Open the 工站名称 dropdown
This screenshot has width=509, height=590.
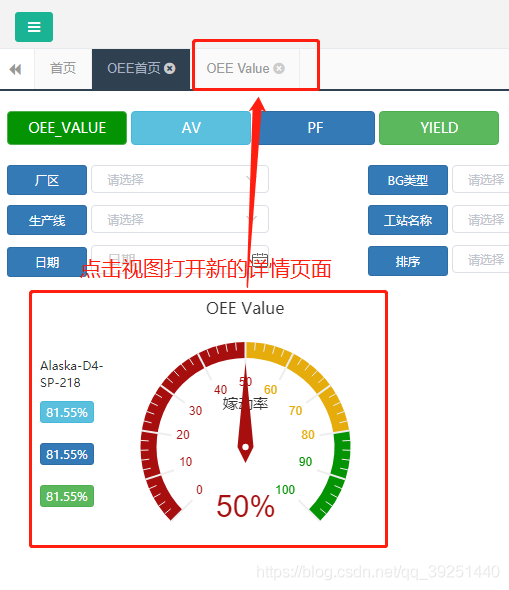point(481,219)
